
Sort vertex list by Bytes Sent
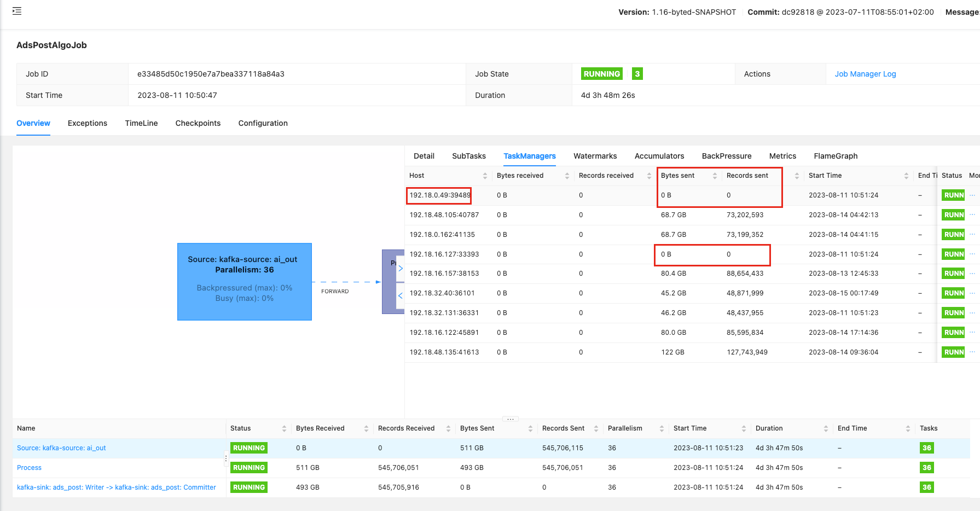pyautogui.click(x=530, y=428)
